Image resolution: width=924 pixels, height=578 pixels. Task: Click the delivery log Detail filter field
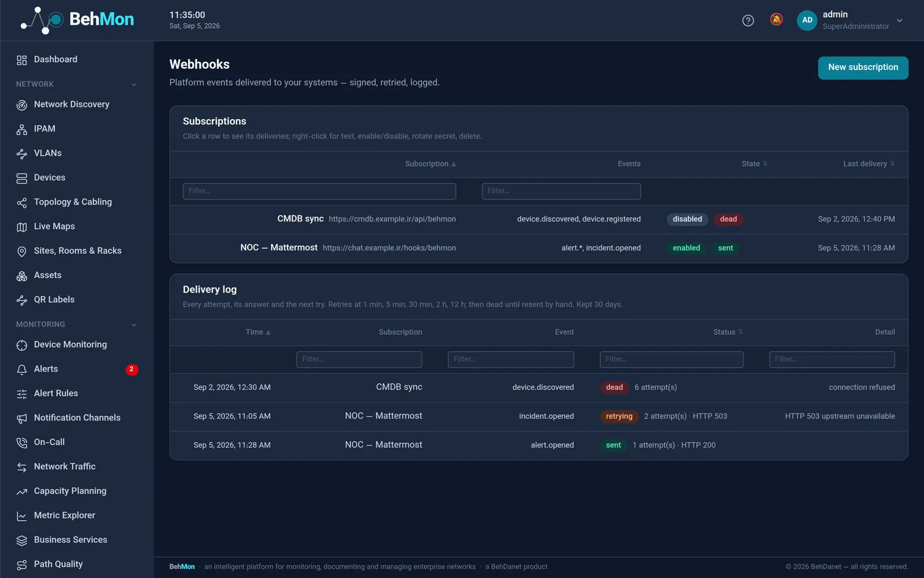tap(832, 360)
